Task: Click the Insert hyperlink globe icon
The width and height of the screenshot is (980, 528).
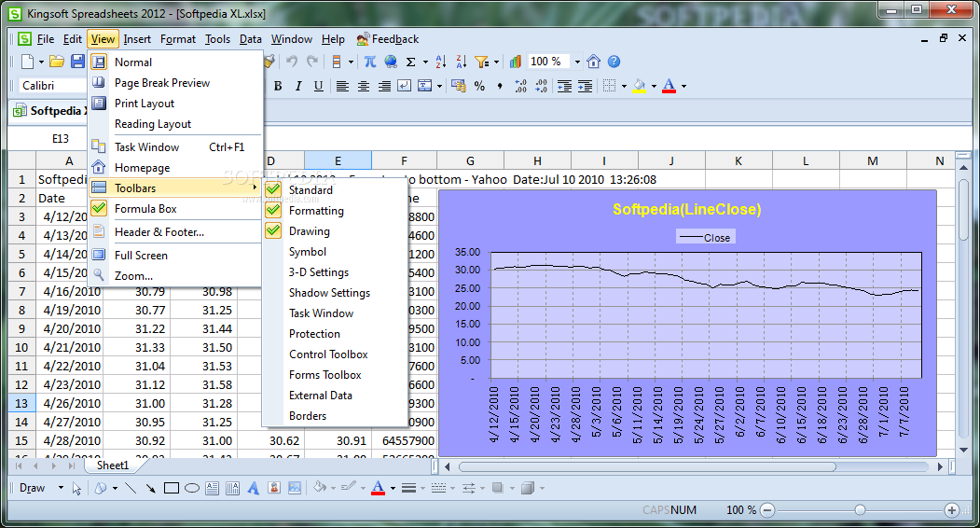Action: pos(391,62)
